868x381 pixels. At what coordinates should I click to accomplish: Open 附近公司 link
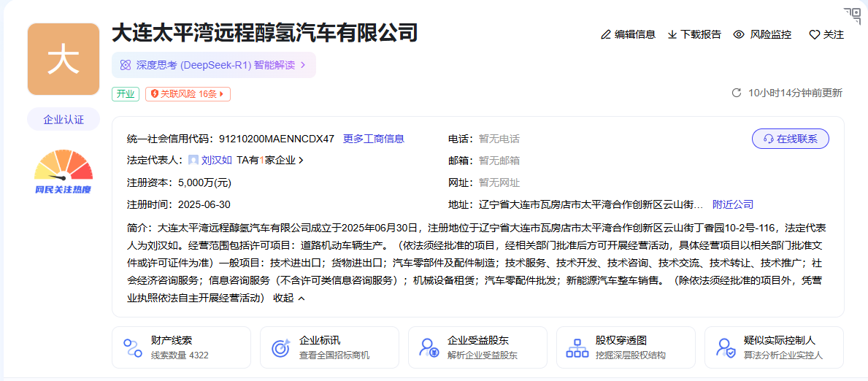pyautogui.click(x=733, y=204)
